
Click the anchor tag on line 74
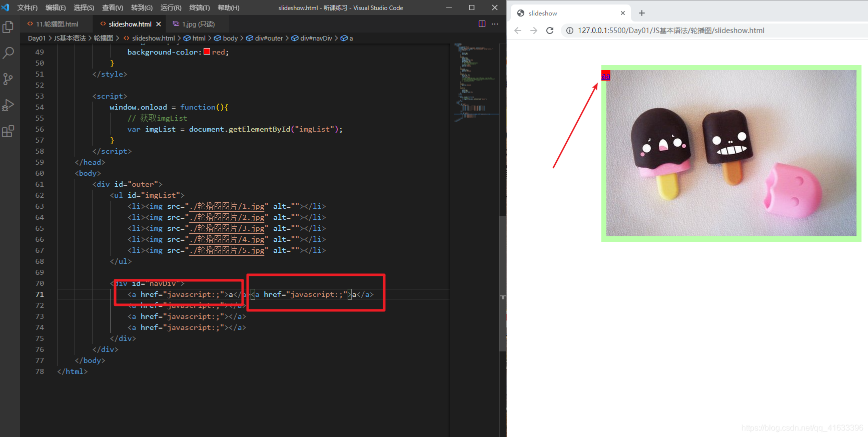(187, 327)
